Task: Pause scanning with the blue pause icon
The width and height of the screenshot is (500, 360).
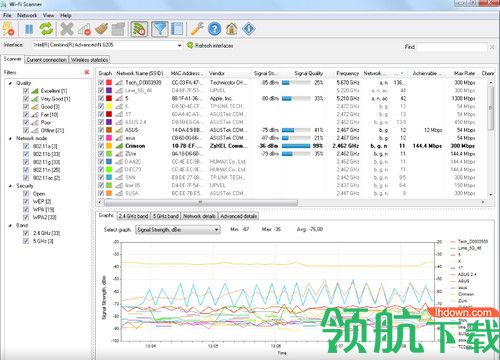Action: coord(29,29)
